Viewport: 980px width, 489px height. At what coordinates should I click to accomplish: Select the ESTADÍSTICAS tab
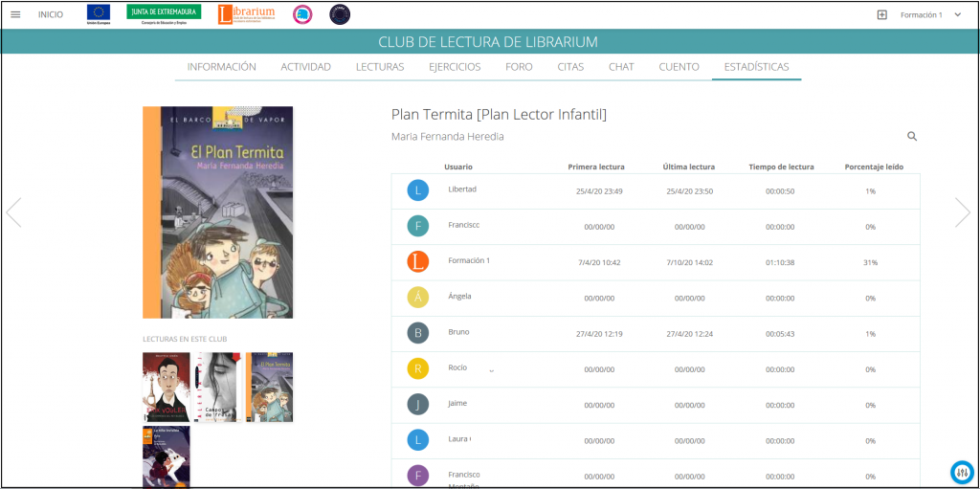756,67
